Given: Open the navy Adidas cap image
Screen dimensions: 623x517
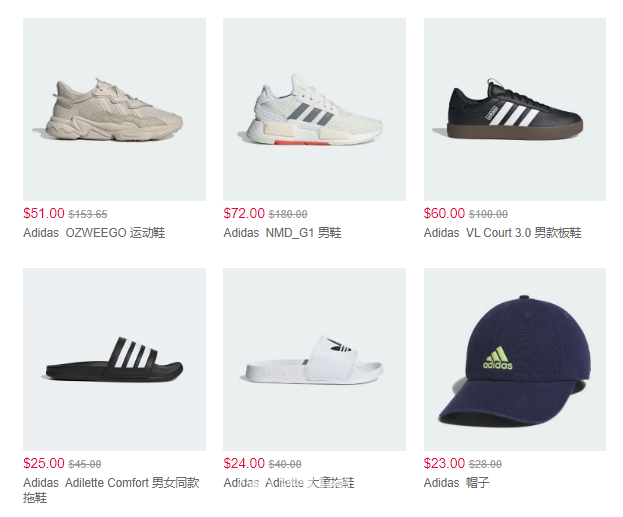Looking at the screenshot, I should [515, 359].
